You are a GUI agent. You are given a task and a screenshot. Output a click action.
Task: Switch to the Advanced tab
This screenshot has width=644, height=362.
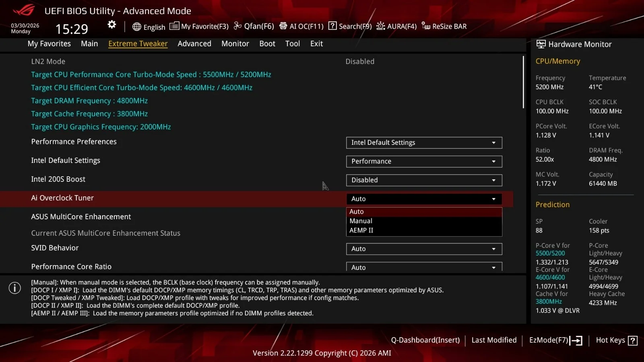pyautogui.click(x=194, y=43)
